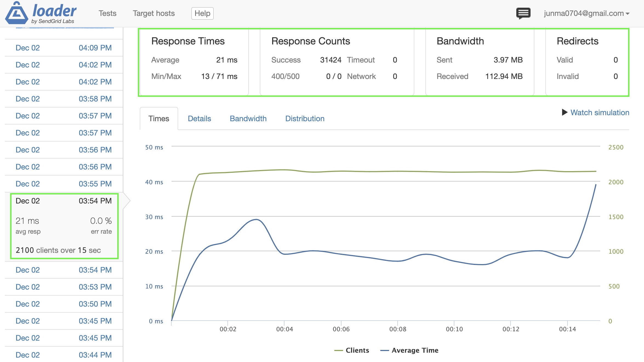644x362 pixels.
Task: Open the Distribution tab
Action: [305, 118]
